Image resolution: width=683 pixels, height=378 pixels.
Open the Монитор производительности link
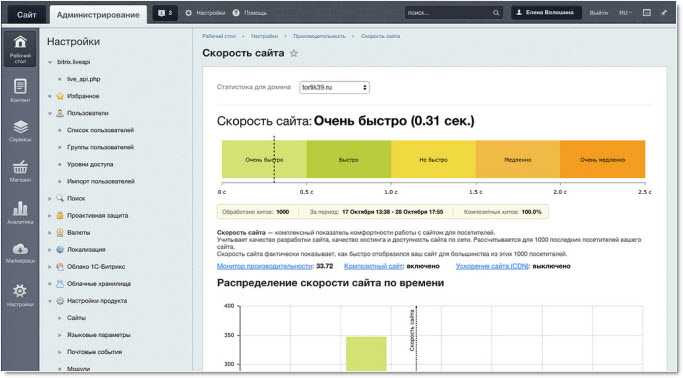point(265,266)
